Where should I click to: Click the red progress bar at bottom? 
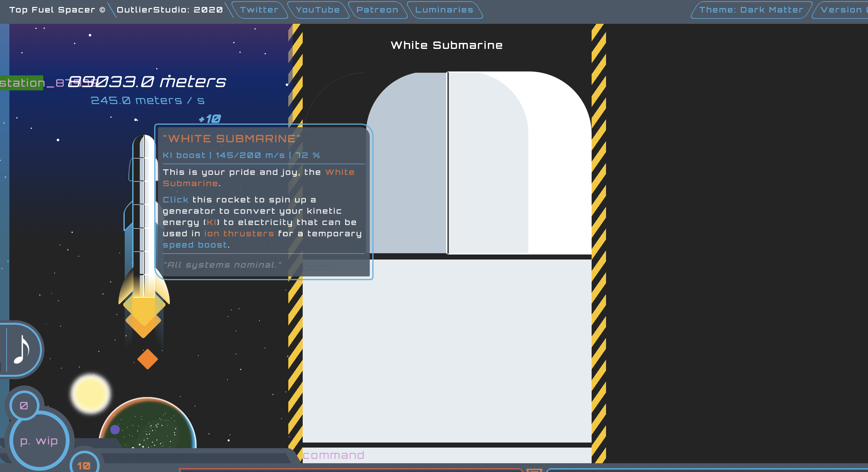pyautogui.click(x=350, y=470)
